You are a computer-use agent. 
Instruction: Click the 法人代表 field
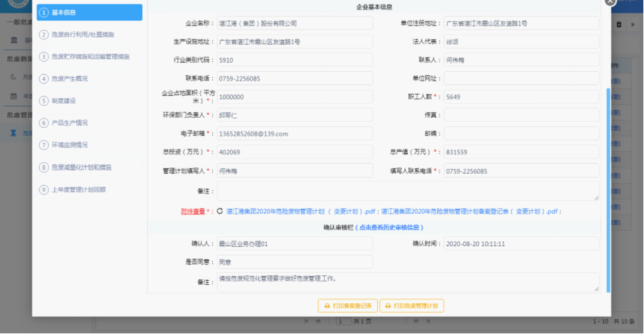pos(521,42)
